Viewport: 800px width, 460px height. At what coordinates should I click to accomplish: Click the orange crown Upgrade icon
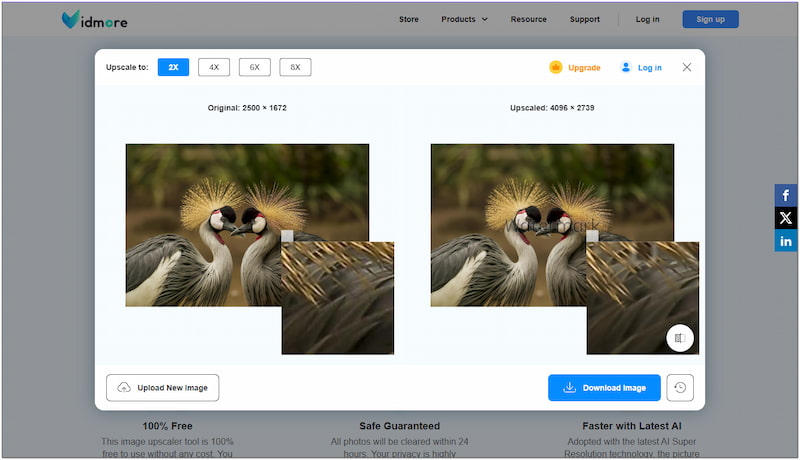pos(556,67)
